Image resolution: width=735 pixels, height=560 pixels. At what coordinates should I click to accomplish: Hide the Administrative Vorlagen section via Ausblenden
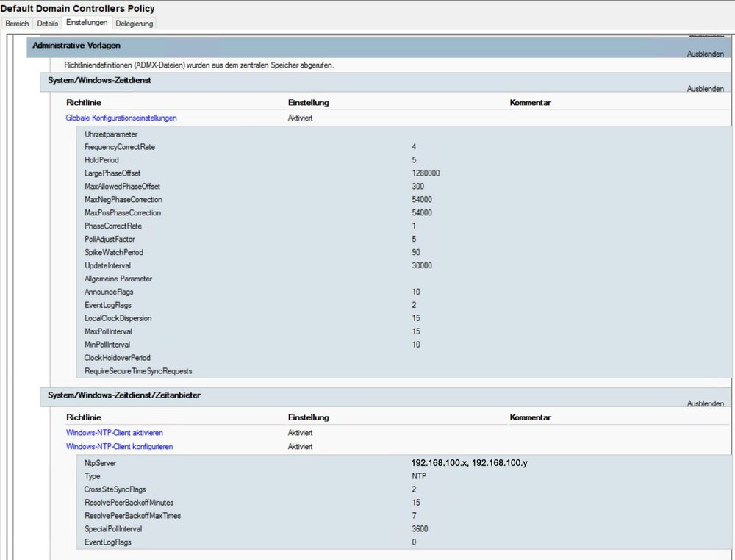pos(705,54)
